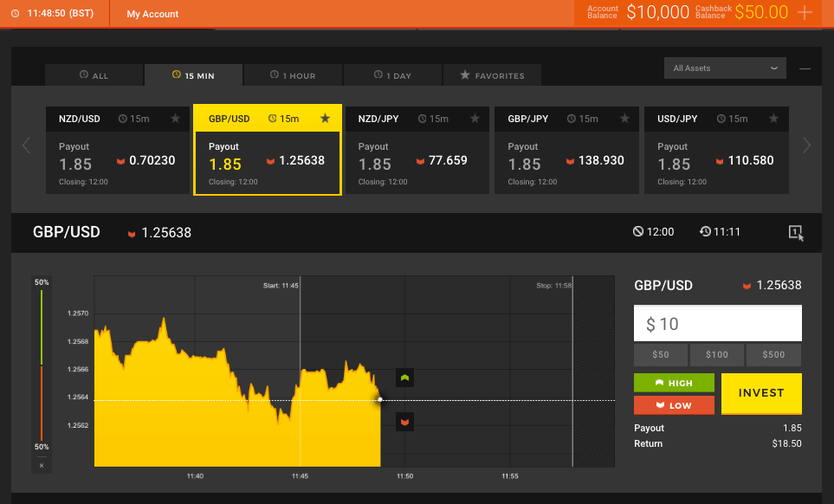The width and height of the screenshot is (834, 504).
Task: Switch to the 1 HOUR tab
Action: (x=293, y=74)
